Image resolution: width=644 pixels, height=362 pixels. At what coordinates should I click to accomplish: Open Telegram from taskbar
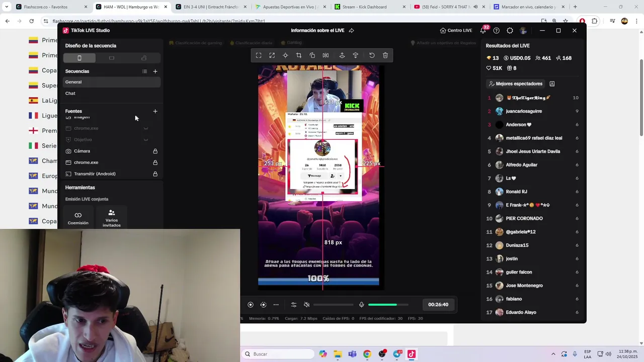tap(397, 354)
